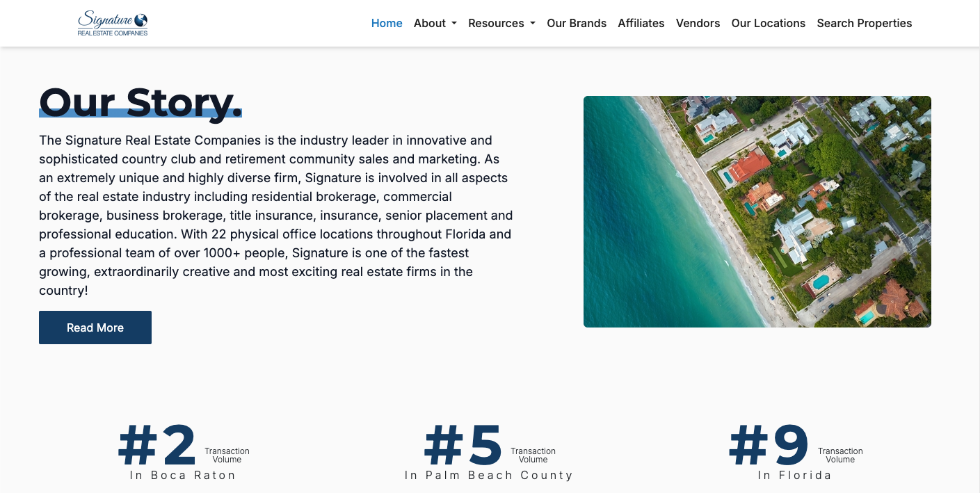This screenshot has width=980, height=493.
Task: Click the Transaction Volume label under #9
Action: point(840,455)
